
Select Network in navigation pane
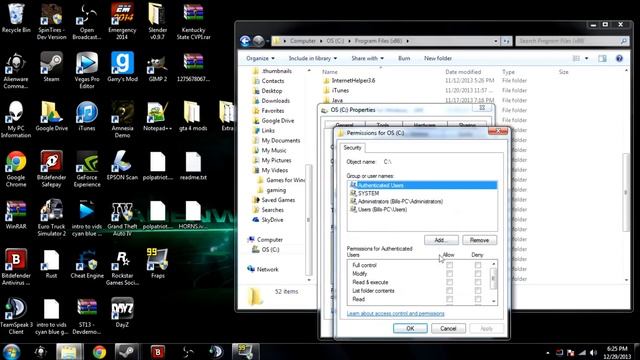tap(267, 269)
